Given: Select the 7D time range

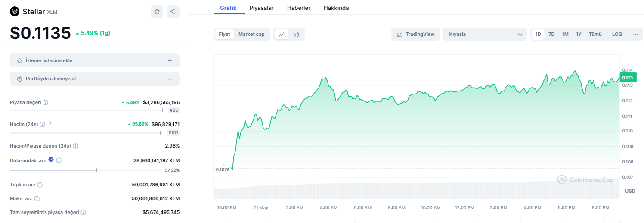Looking at the screenshot, I should click(x=551, y=34).
